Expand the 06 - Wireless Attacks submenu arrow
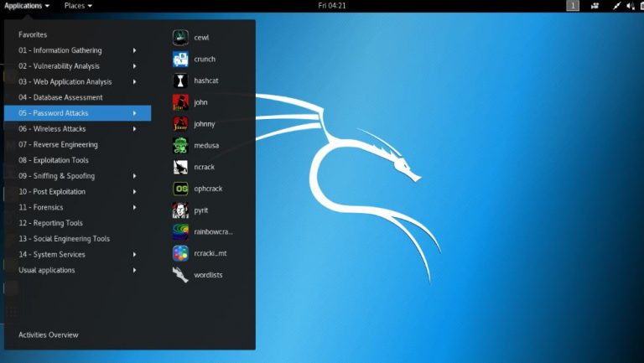 pos(134,129)
